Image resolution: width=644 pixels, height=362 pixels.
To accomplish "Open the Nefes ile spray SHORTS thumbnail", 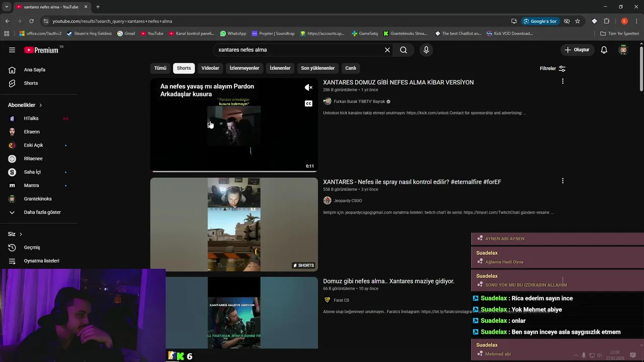I will pyautogui.click(x=234, y=224).
